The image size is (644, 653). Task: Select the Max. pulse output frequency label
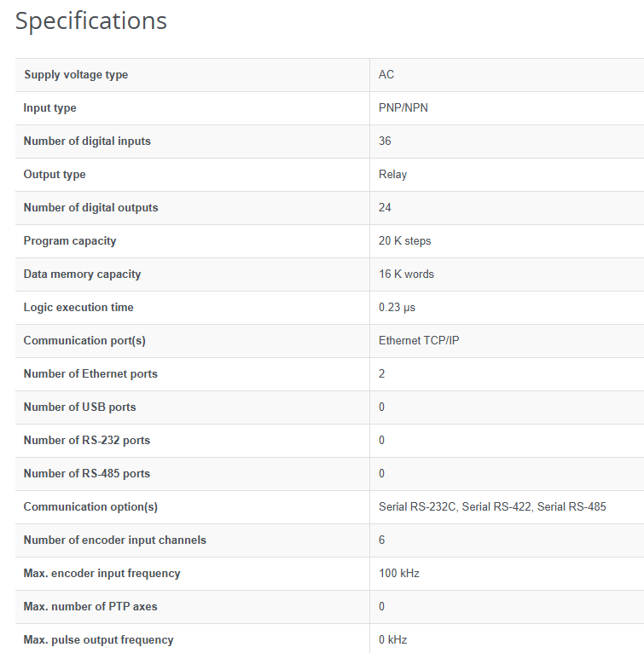[x=98, y=640]
